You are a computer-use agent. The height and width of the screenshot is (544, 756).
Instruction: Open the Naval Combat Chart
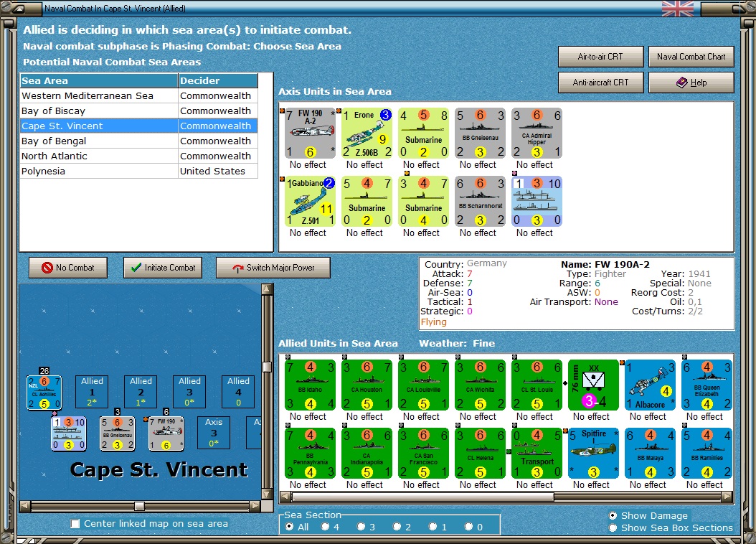coord(691,57)
